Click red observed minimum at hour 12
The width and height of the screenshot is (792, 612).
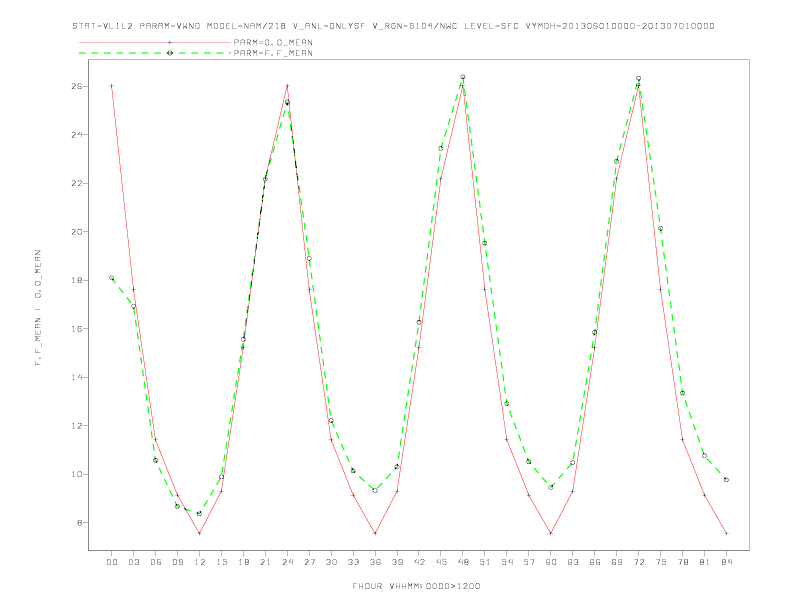200,533
